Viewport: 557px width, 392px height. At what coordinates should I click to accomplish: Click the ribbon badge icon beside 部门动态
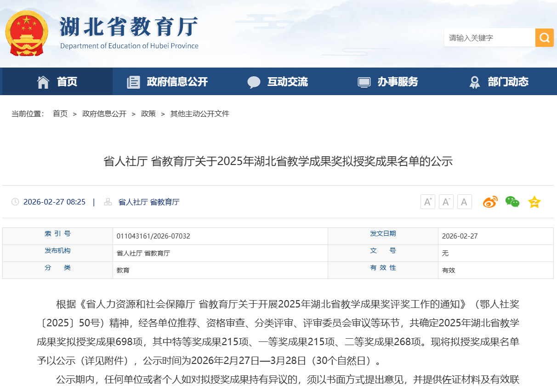coord(475,82)
